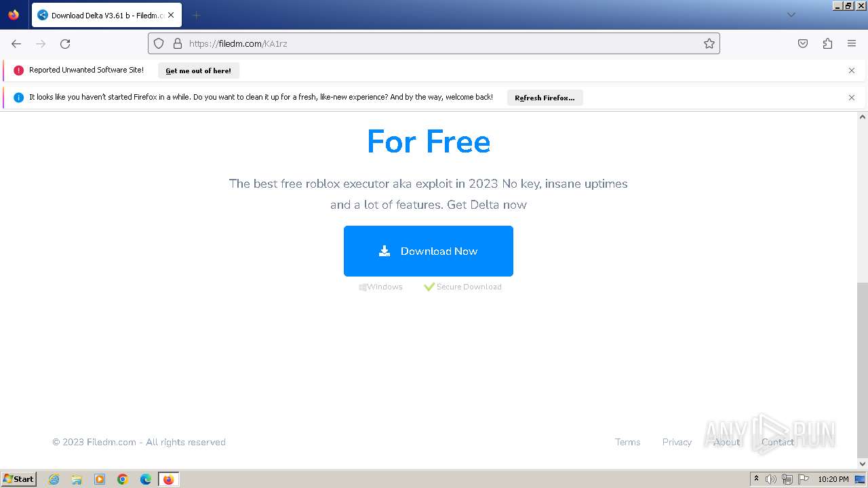Screen dimensions: 868x488
Task: Open the Contact footer link
Action: 777,442
